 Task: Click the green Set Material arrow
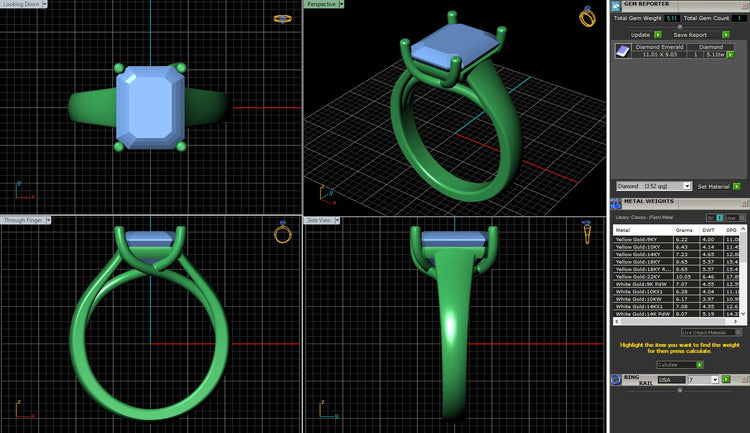737,186
